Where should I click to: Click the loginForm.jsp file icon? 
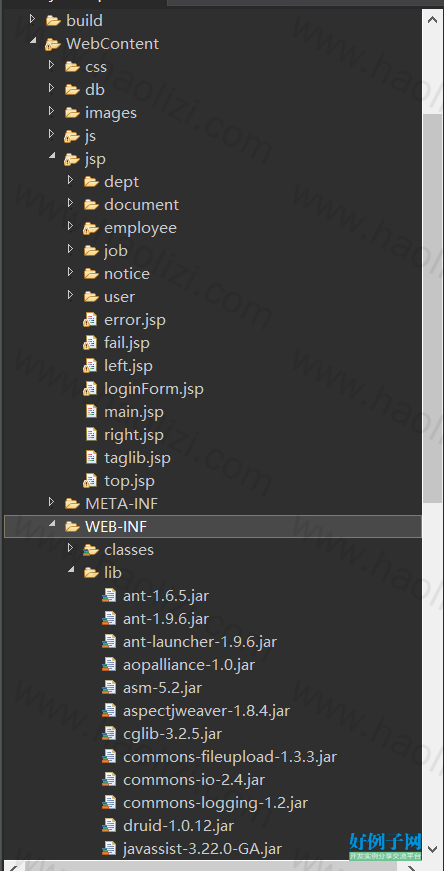(x=91, y=389)
